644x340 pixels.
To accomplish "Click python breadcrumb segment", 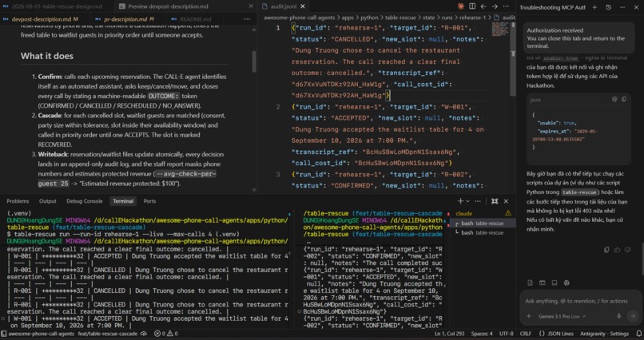I will tap(369, 18).
